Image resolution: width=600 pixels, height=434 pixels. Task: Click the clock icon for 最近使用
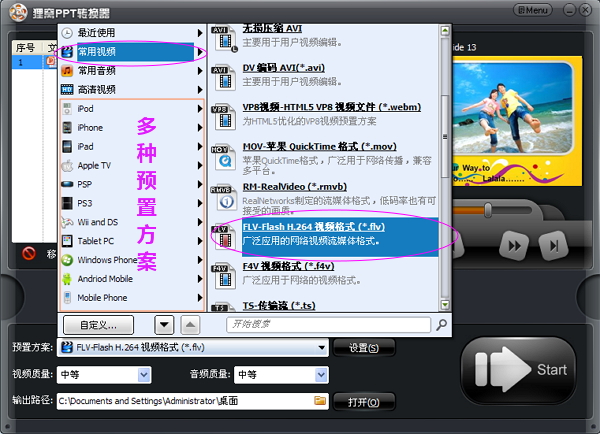point(67,33)
